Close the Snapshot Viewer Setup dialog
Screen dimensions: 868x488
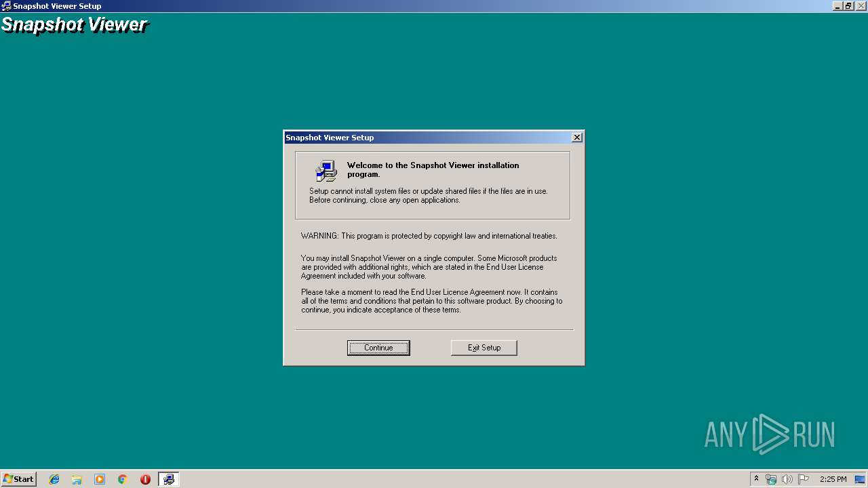click(576, 137)
